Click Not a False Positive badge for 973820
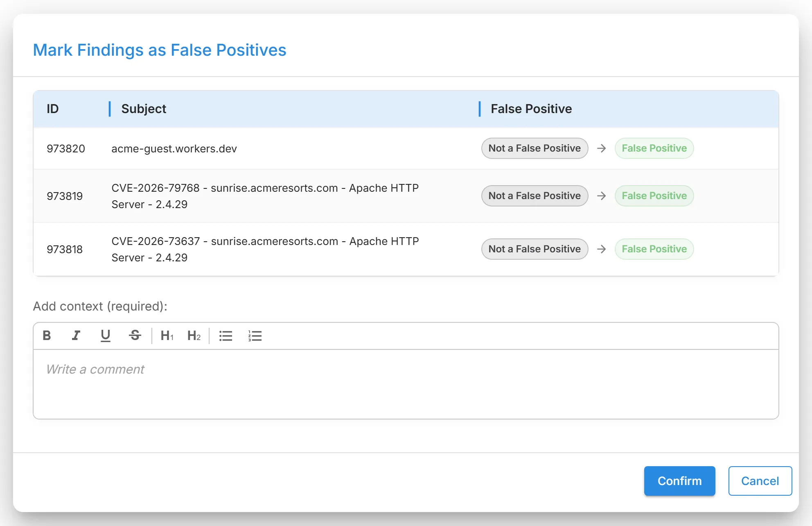 click(535, 148)
